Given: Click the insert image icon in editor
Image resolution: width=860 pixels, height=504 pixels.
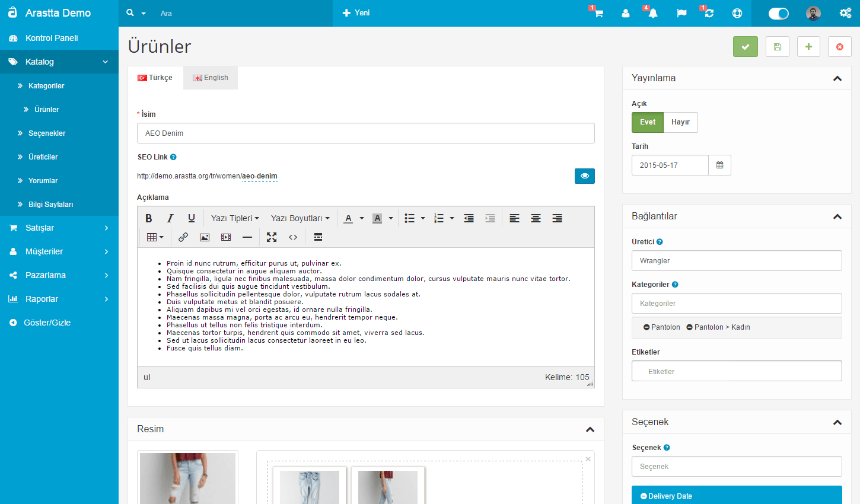Looking at the screenshot, I should [x=205, y=237].
